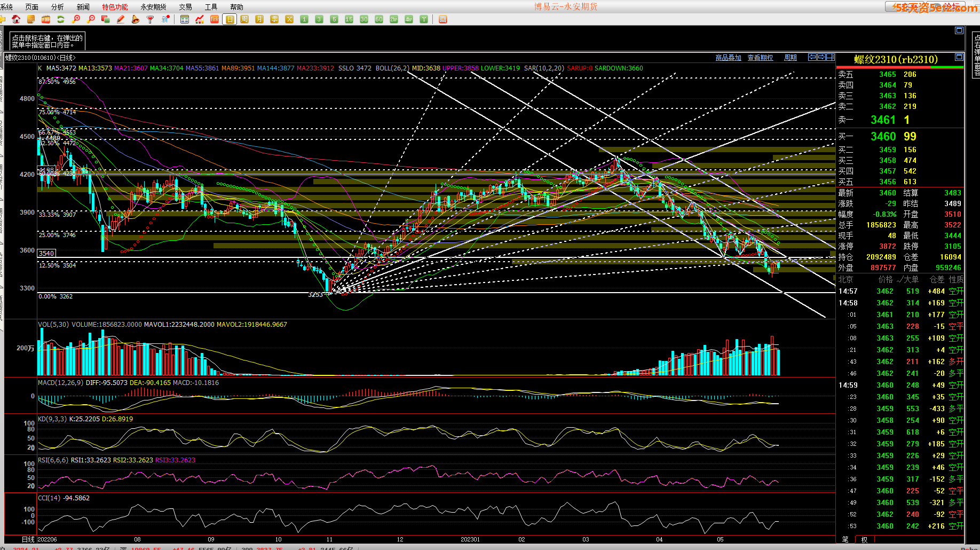
Task: Switch to the 权 tab
Action: [x=864, y=539]
